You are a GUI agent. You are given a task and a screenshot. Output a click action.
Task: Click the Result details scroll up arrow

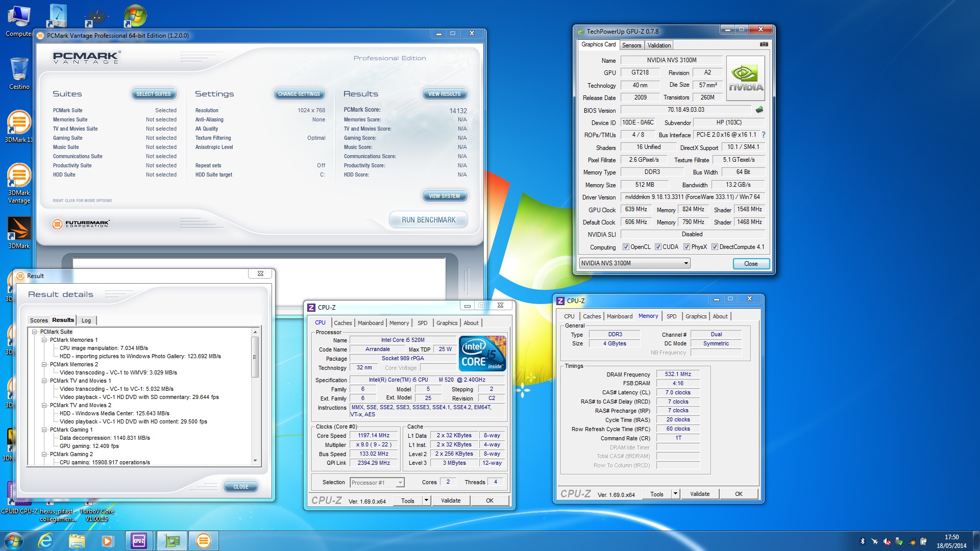(x=255, y=332)
